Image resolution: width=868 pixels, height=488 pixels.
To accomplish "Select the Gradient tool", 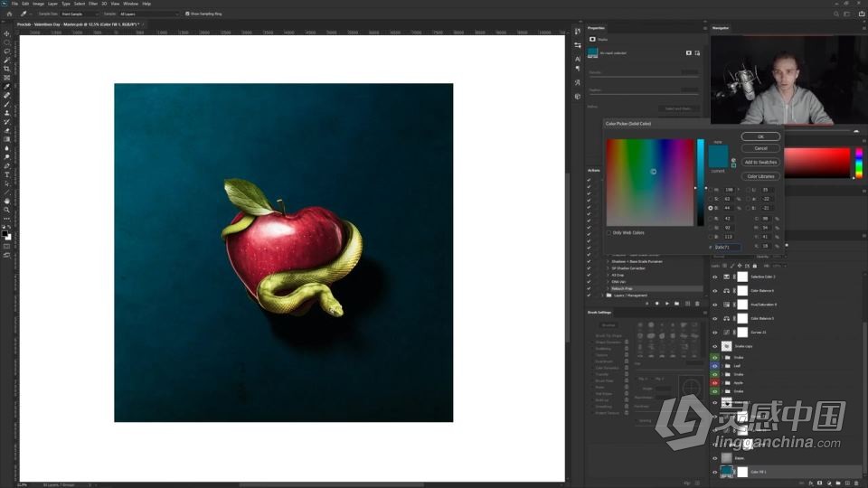I will coord(6,139).
